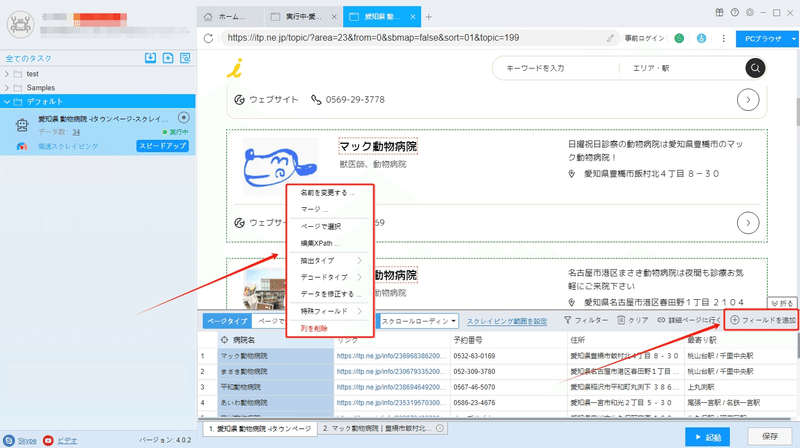The image size is (800, 448).
Task: Click the gift icon in title bar
Action: [719, 13]
